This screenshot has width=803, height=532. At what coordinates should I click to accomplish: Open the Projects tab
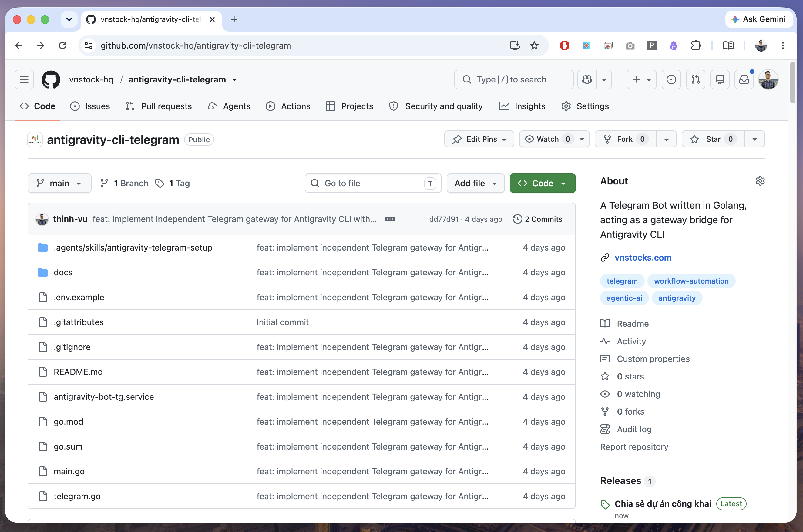349,106
